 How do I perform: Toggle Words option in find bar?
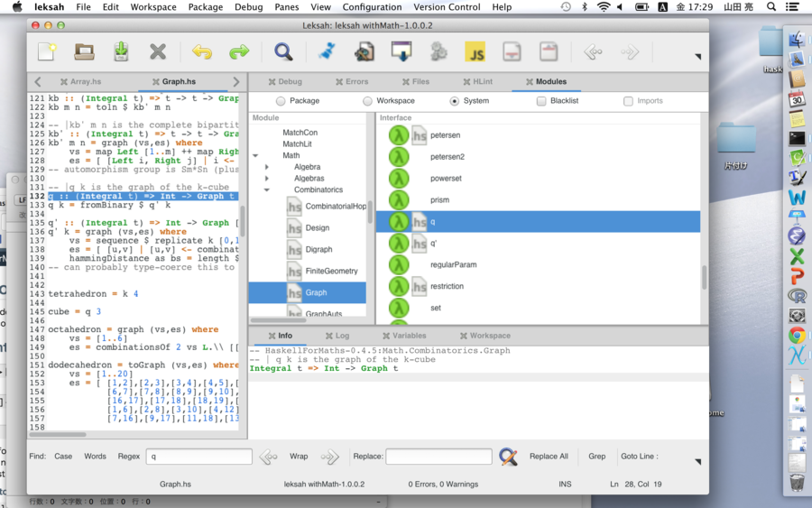[x=95, y=457]
